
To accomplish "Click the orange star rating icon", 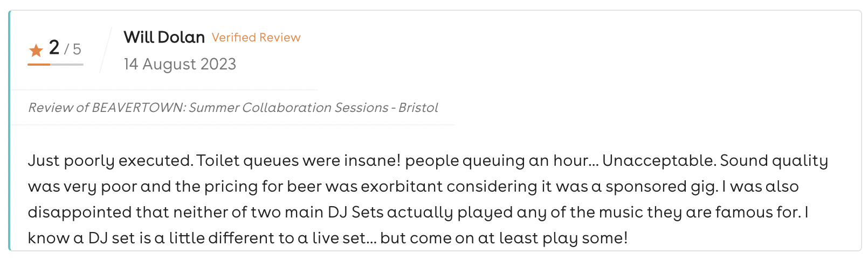I will [36, 51].
